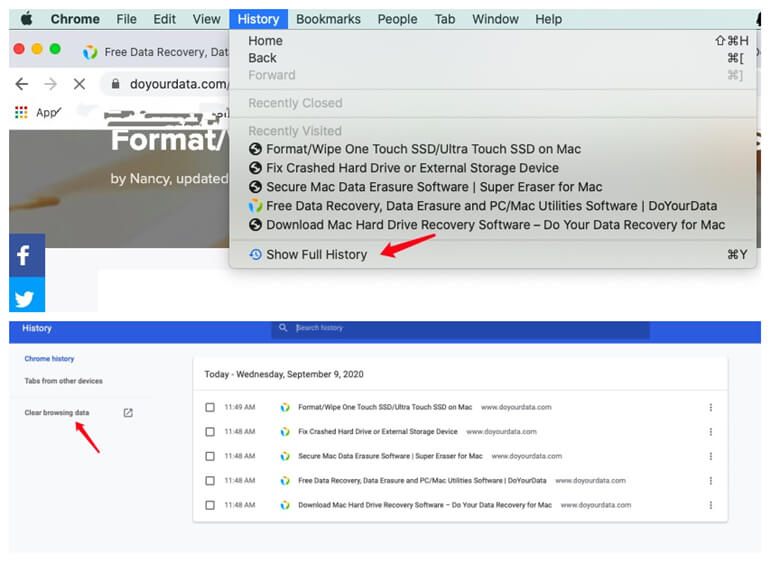Open more actions for Format/Wipe One Touch entry
770x562 pixels.
pyautogui.click(x=710, y=407)
